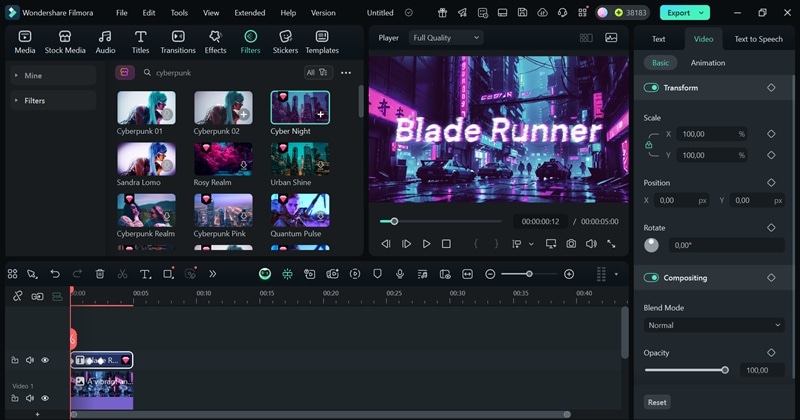Toggle timeline link/unlink clips icon

click(17, 296)
